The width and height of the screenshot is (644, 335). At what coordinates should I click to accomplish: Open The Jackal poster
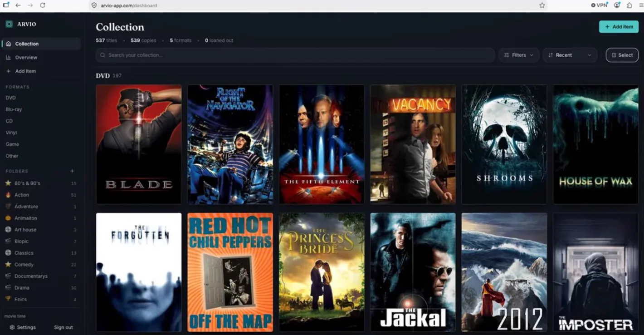click(x=413, y=272)
